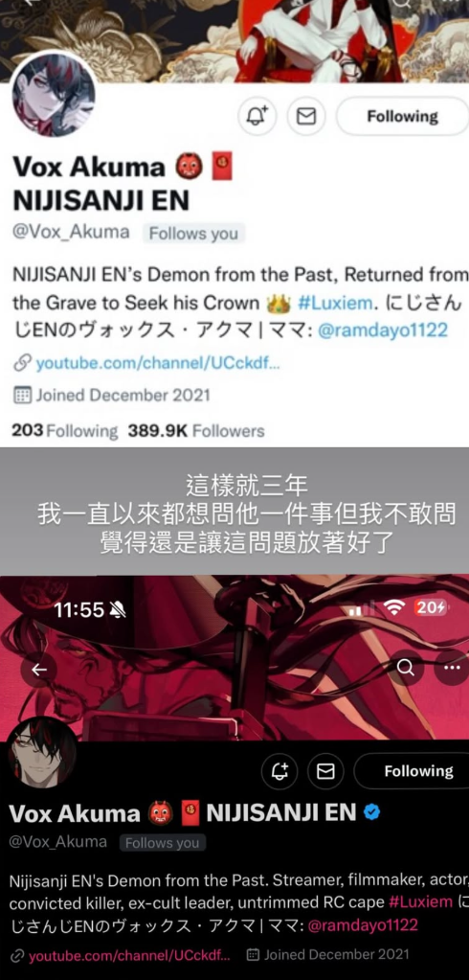Screen dimensions: 469x980
Task: Open the light-theme profile avatar picture
Action: [54, 96]
